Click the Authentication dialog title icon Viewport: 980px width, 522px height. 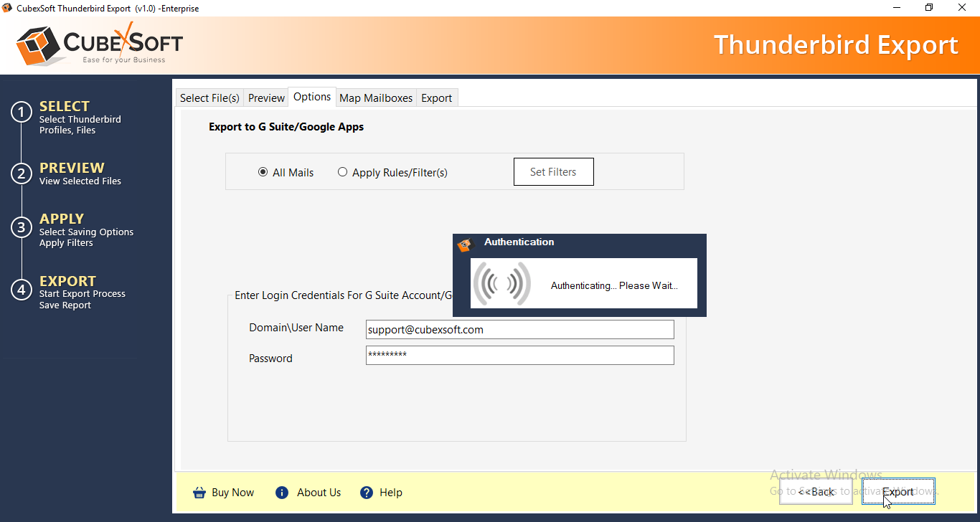pos(466,245)
